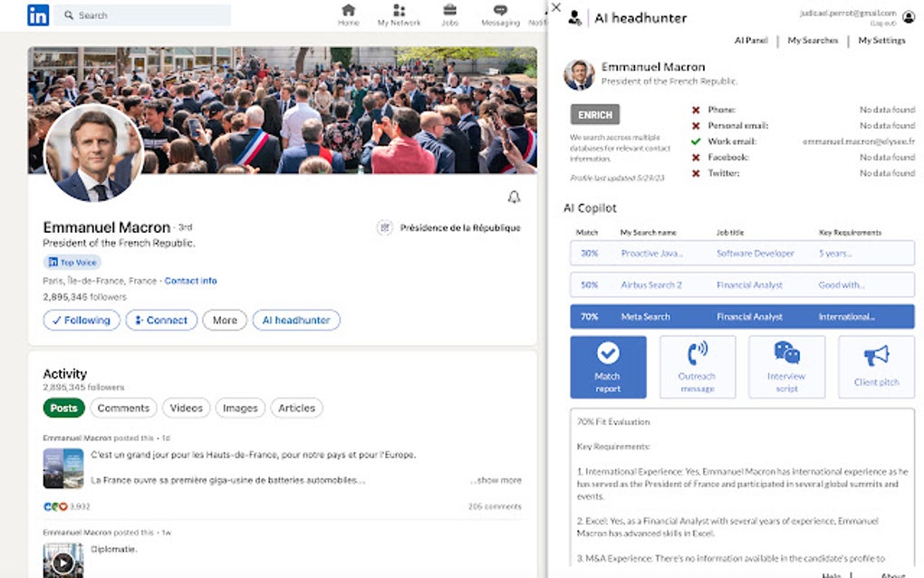924x578 pixels.
Task: Click the My Network icon
Action: click(x=399, y=14)
